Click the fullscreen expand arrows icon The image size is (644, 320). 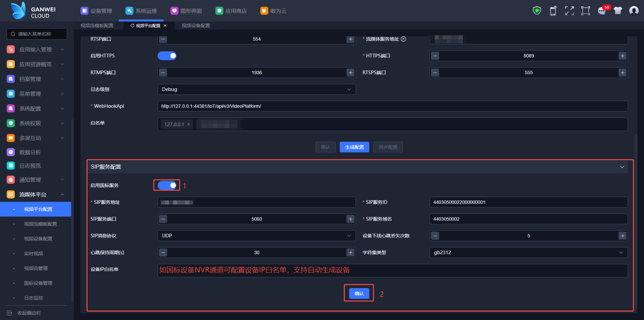[x=569, y=11]
